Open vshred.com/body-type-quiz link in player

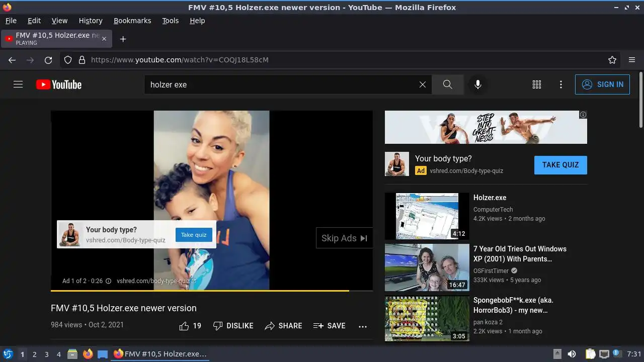[x=156, y=281]
